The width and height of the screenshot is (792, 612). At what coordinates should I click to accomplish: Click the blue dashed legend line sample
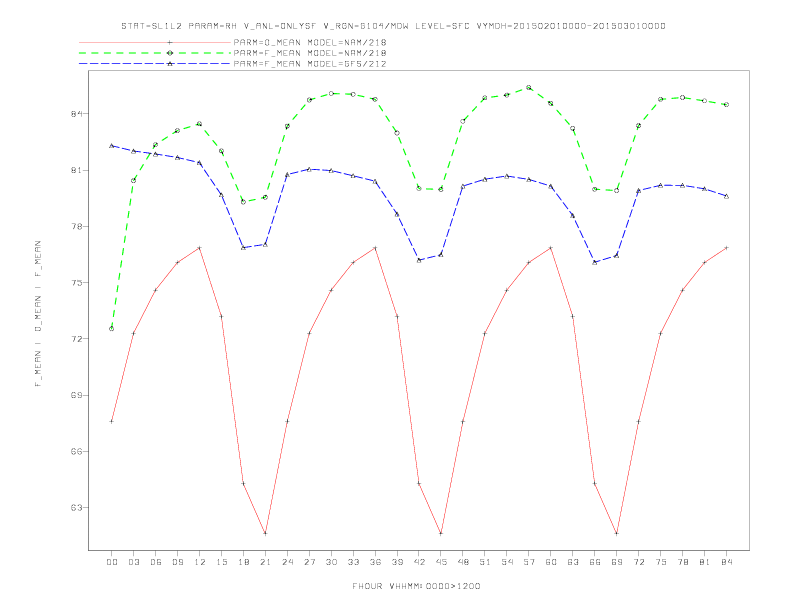click(155, 64)
